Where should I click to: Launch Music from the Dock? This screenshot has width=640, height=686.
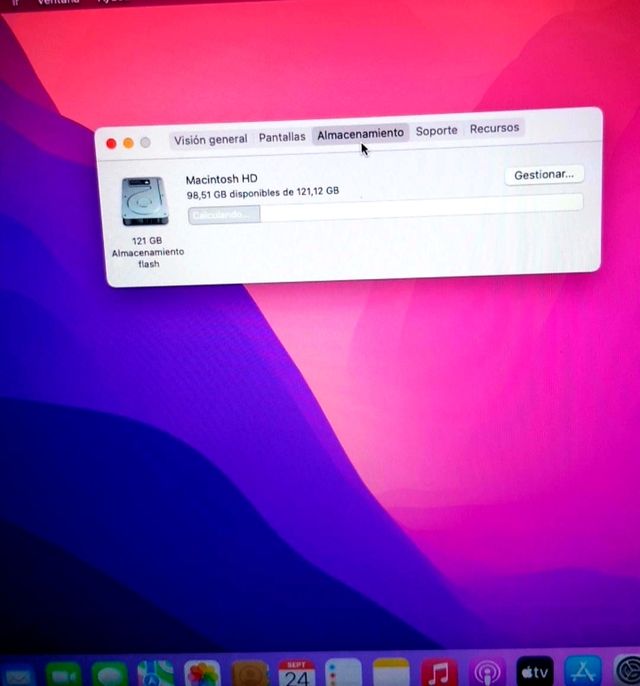coord(439,671)
